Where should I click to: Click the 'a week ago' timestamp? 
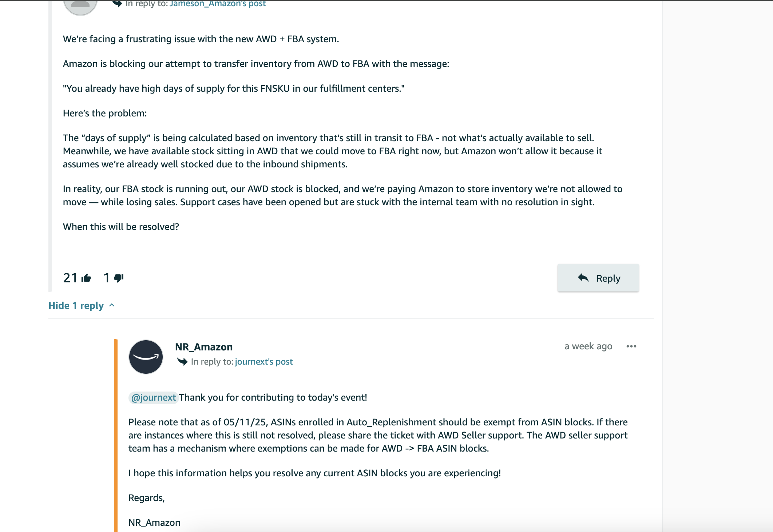[588, 346]
